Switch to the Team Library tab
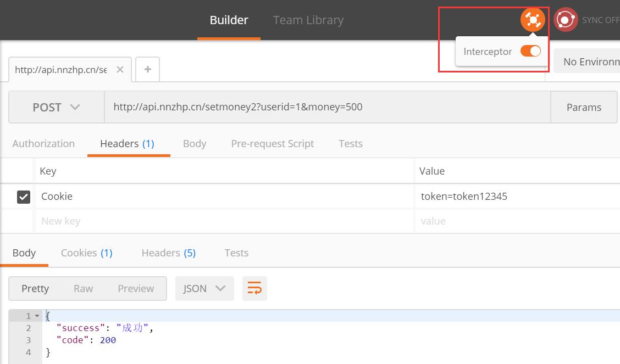Screen dimensions: 620x364 pyautogui.click(x=308, y=20)
